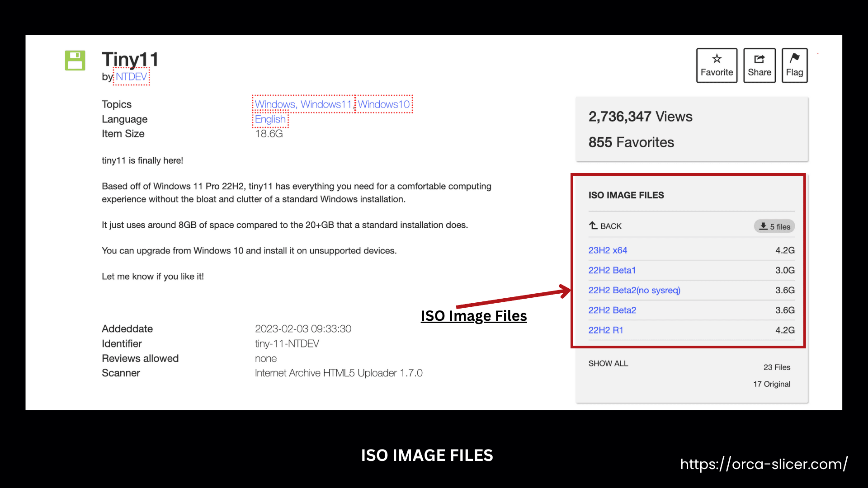Click the Flag icon to report the item
This screenshot has width=868, height=488.
[794, 59]
